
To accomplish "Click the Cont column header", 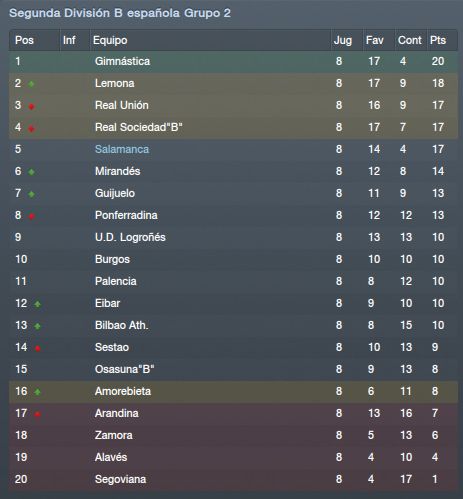I will coord(409,40).
